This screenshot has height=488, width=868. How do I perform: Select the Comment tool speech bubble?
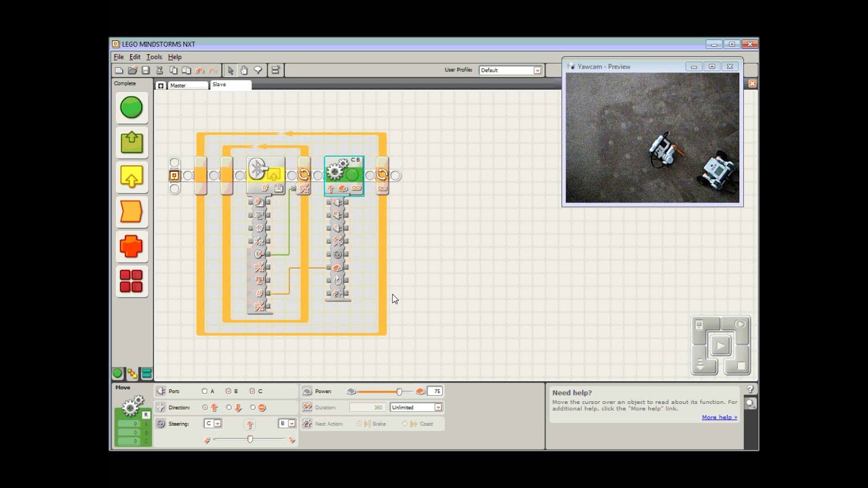coord(258,70)
